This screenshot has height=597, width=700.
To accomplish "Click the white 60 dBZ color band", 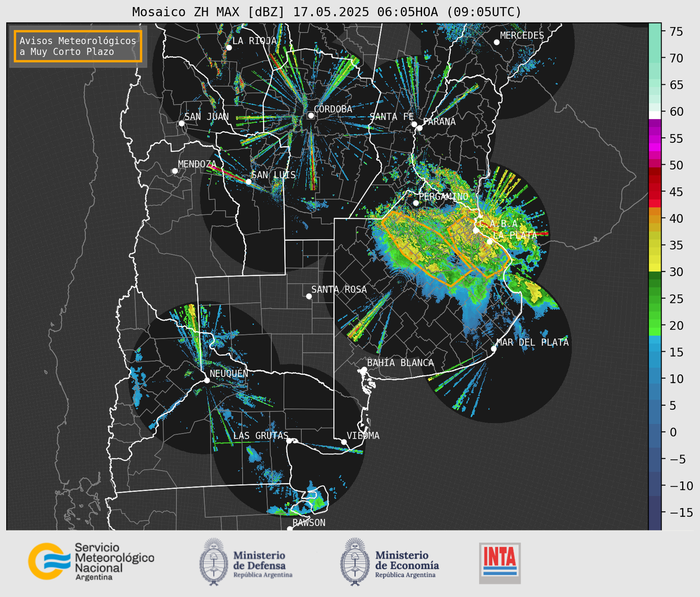I will tap(655, 115).
